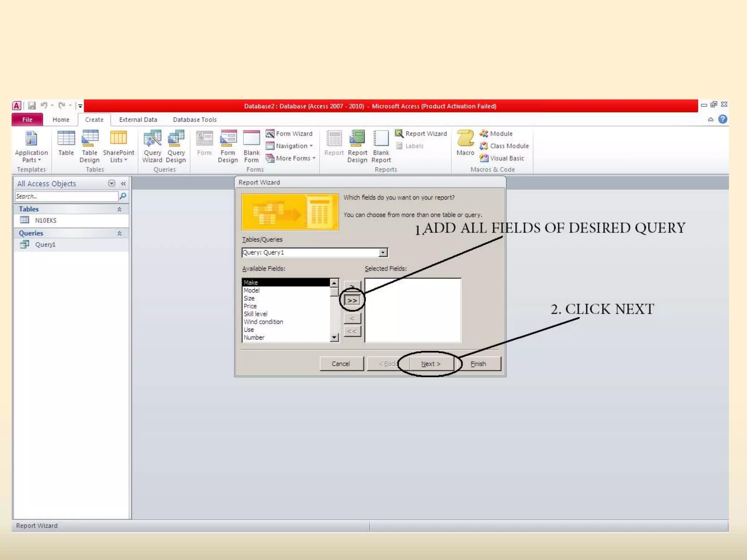Launch the Form Wizard

[x=289, y=134]
